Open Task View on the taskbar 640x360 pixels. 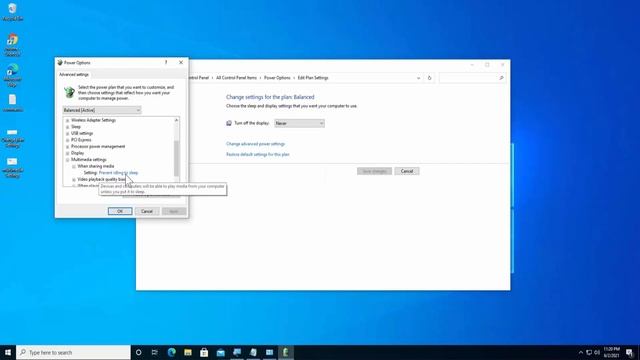155,352
